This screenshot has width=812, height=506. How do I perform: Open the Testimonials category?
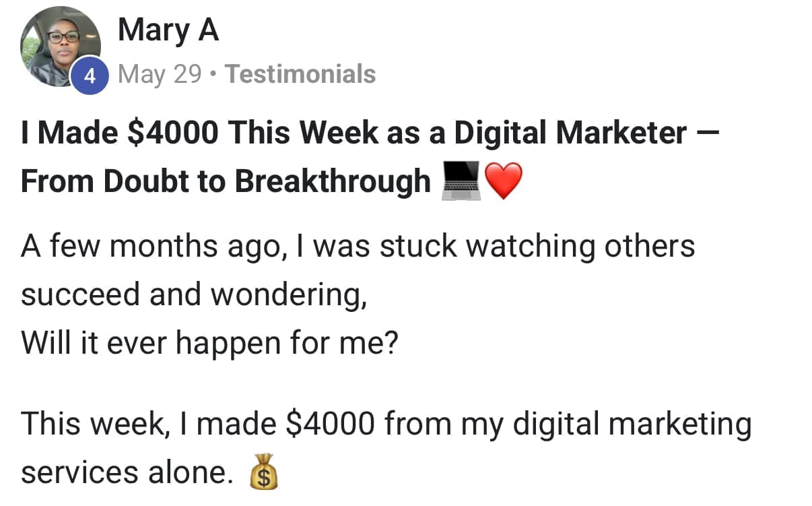coord(300,74)
